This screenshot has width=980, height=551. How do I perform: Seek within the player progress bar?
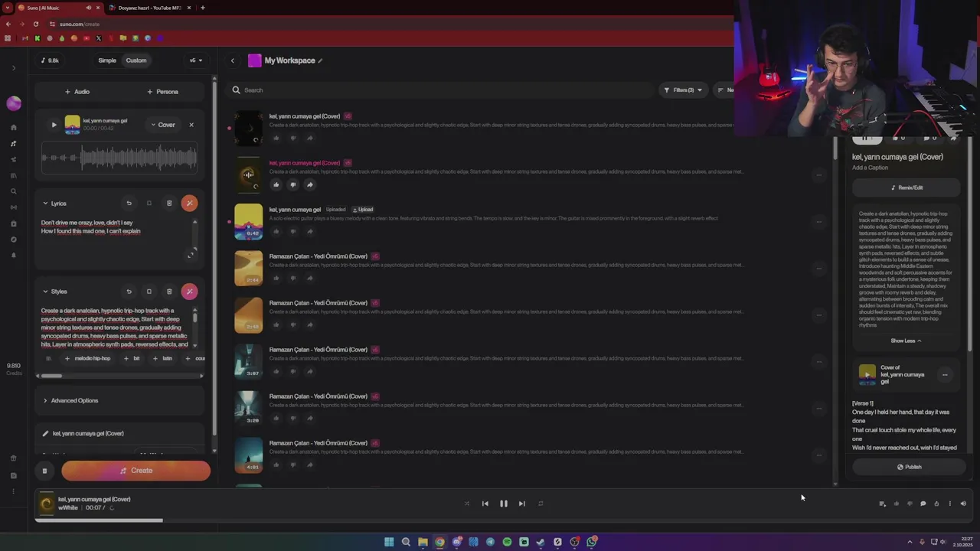point(504,520)
